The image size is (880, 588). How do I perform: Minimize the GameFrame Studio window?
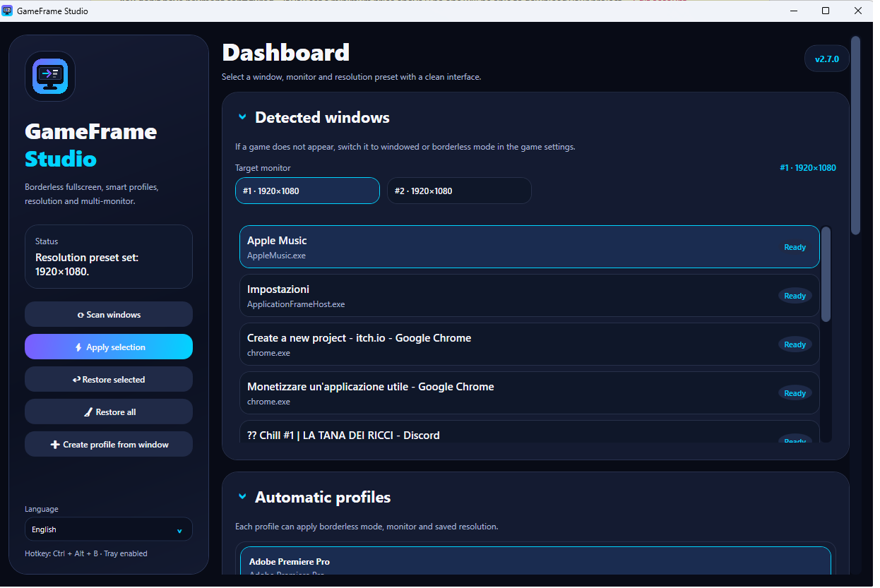[793, 11]
